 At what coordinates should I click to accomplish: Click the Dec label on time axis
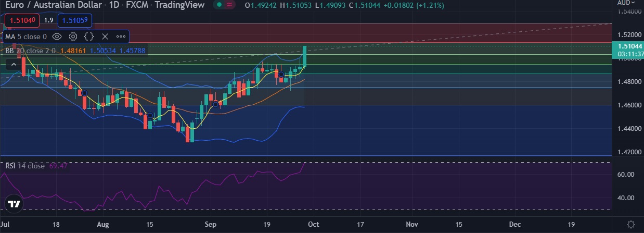[x=514, y=224]
